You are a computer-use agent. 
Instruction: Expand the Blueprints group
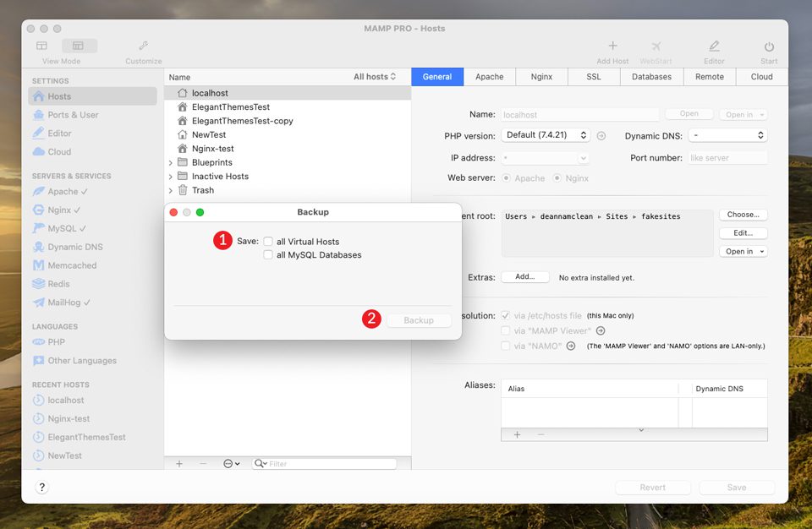coord(169,162)
